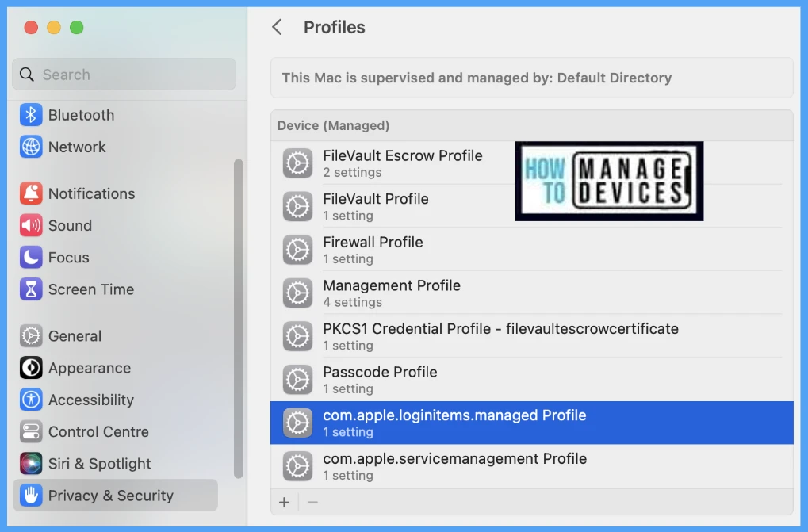The height and width of the screenshot is (532, 808).
Task: Select General in the sidebar
Action: tap(75, 336)
